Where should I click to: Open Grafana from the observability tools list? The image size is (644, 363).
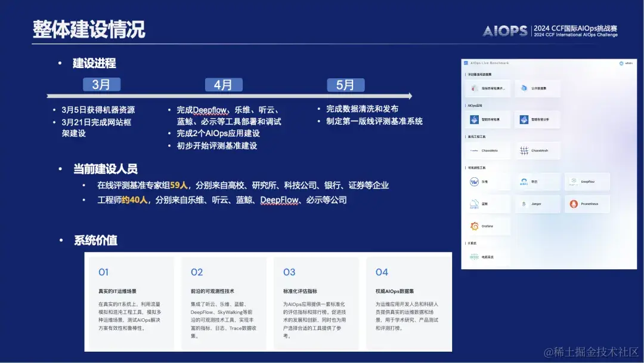pyautogui.click(x=475, y=225)
